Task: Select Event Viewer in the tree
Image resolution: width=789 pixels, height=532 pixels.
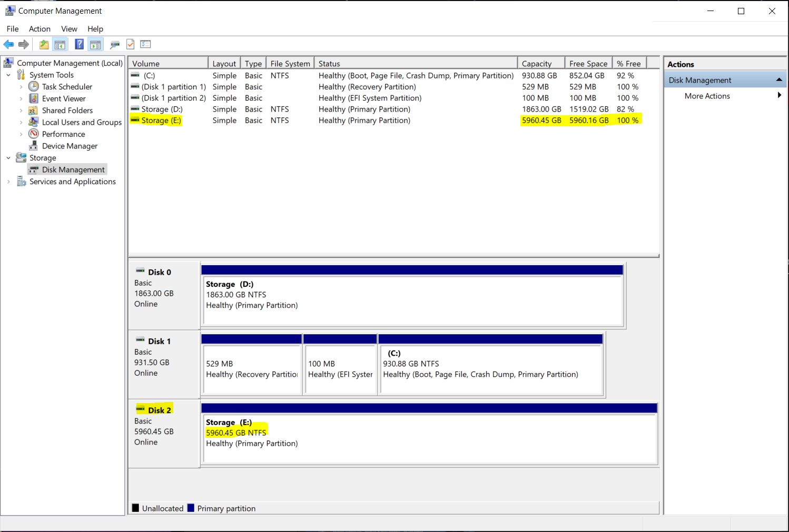Action: [x=64, y=99]
